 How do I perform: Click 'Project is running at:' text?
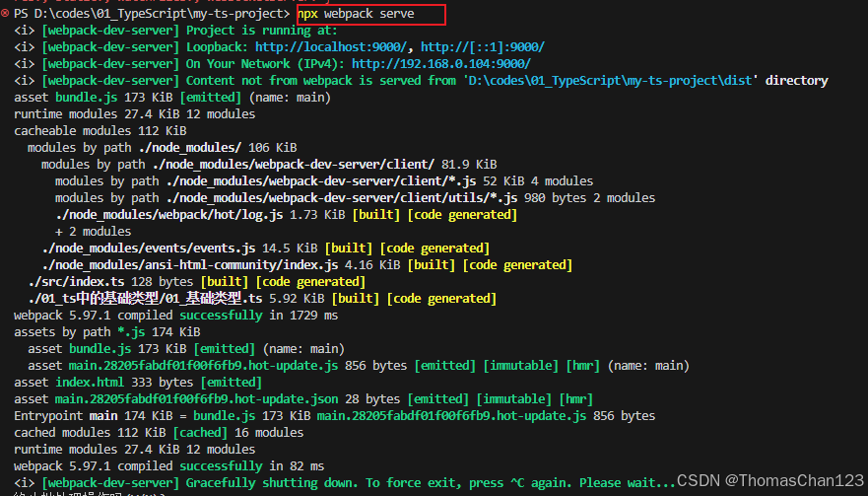tap(261, 31)
